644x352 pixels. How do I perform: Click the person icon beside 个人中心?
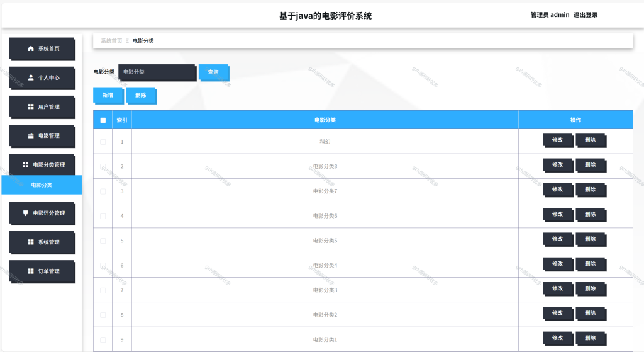pyautogui.click(x=31, y=77)
